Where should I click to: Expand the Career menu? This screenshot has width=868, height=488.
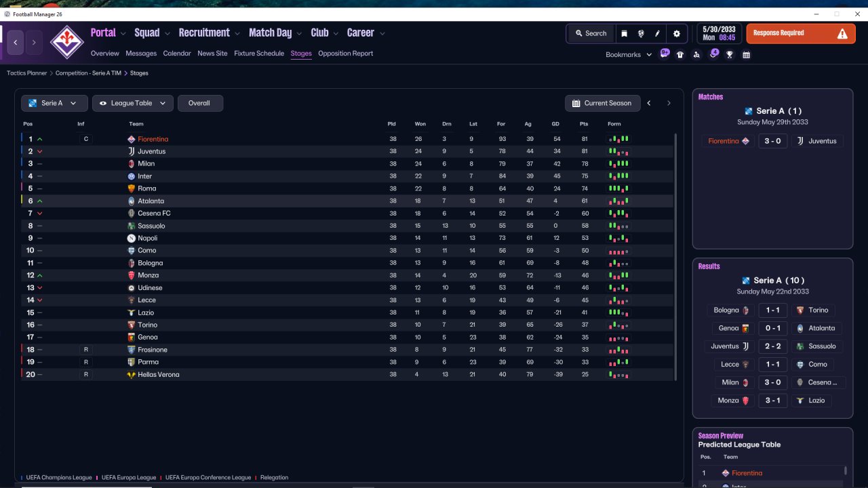tap(366, 33)
